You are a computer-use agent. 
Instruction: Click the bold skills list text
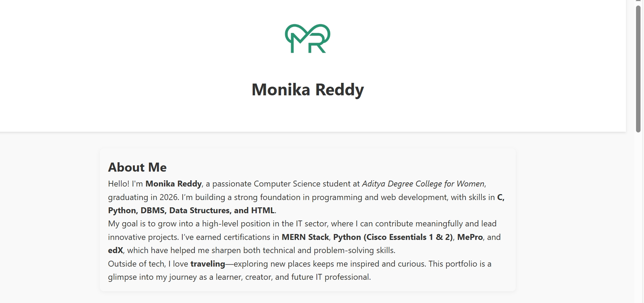(191, 210)
